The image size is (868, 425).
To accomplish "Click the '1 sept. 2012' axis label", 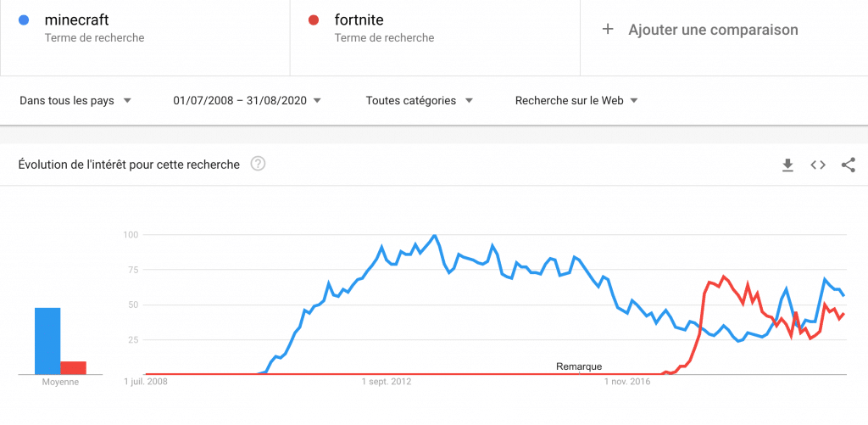I will [386, 383].
